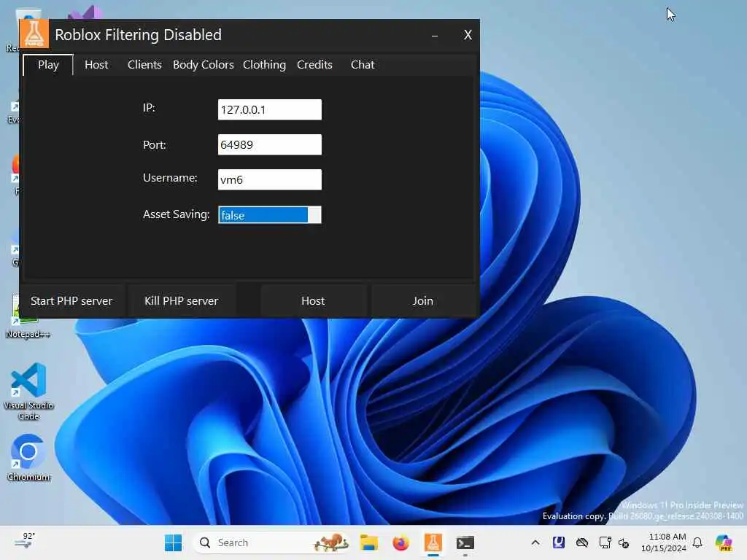
Task: Close the Roblox Filtering Disabled window
Action: click(x=468, y=35)
